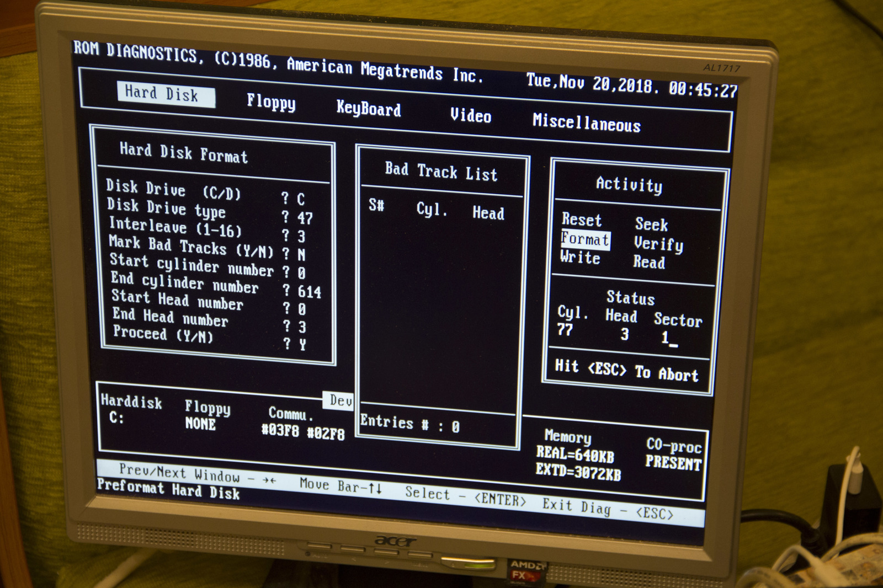Select the Format activity
This screenshot has width=883, height=588.
click(585, 239)
